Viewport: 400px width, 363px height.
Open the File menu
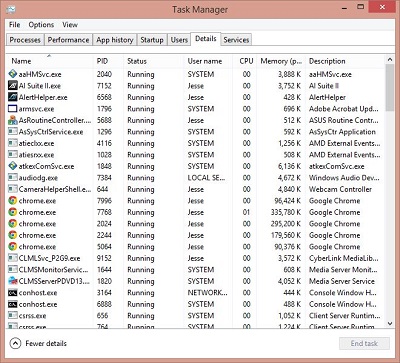click(x=14, y=25)
